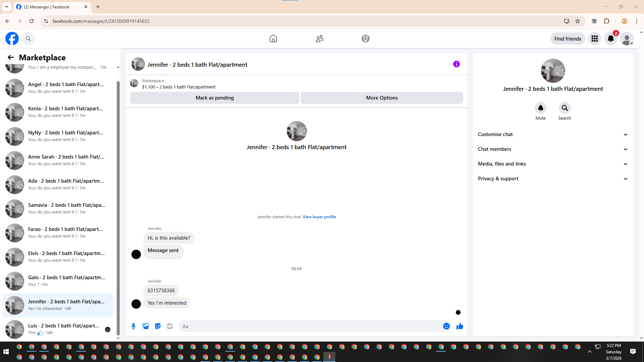Install app icon in address bar
The height and width of the screenshot is (362, 644).
(567, 21)
